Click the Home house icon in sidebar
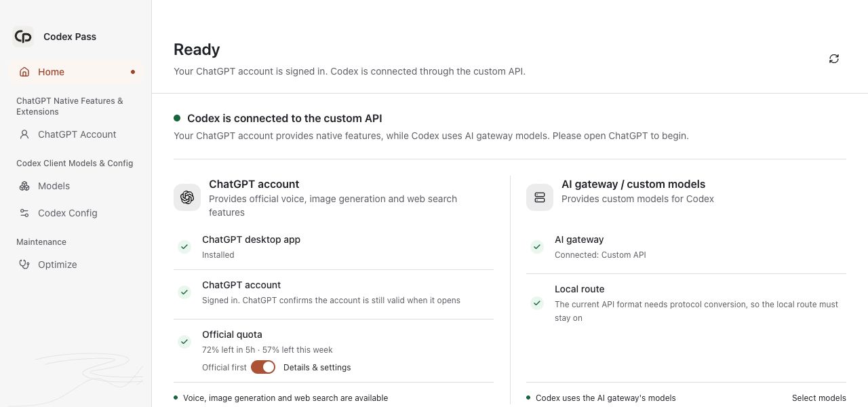The width and height of the screenshot is (868, 407). [x=24, y=72]
